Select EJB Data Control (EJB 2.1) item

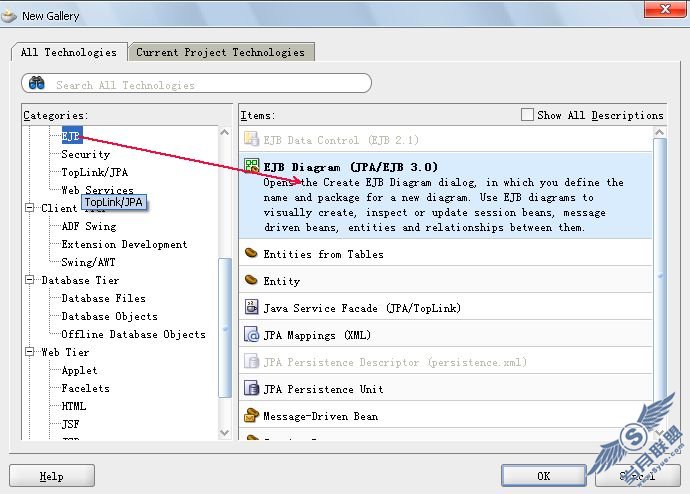tap(445, 140)
